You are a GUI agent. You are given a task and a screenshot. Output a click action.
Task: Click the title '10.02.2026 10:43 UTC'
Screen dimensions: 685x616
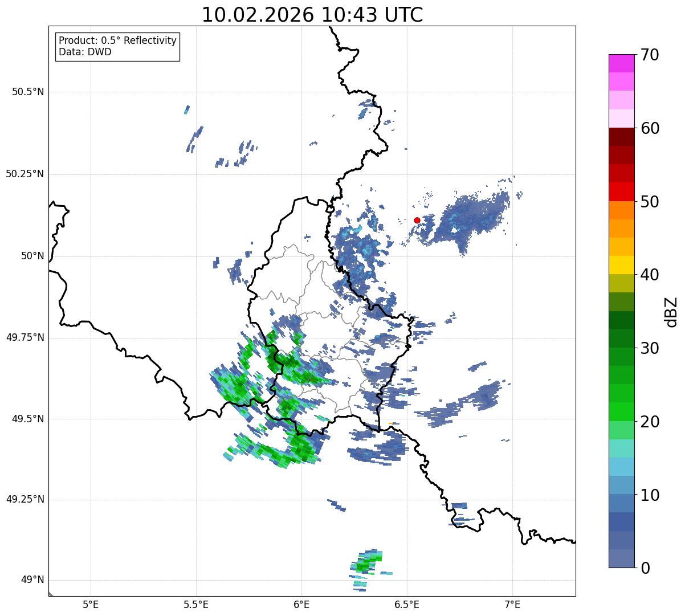coord(312,15)
